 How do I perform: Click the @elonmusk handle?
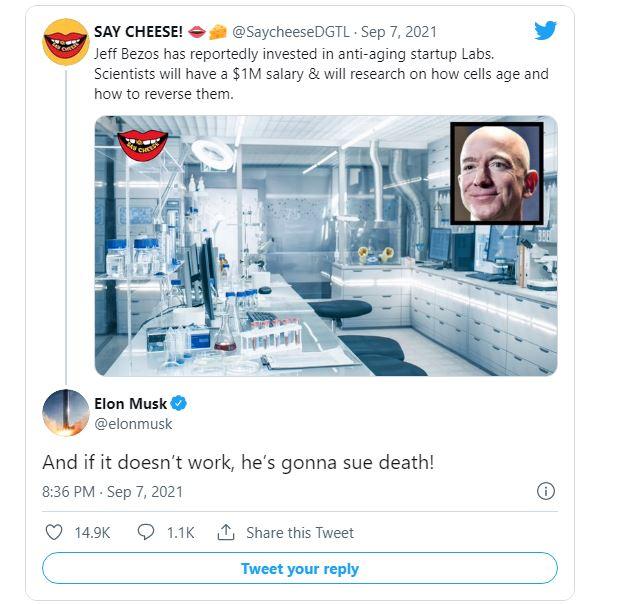[133, 424]
